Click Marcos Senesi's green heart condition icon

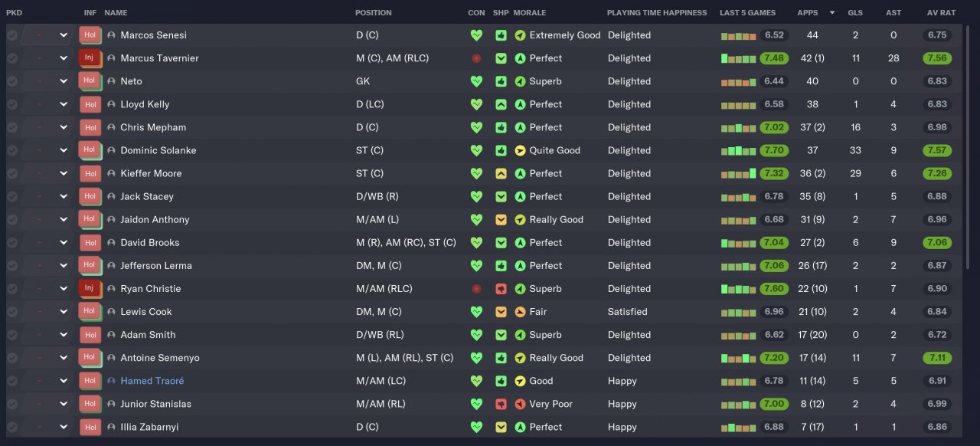[477, 35]
